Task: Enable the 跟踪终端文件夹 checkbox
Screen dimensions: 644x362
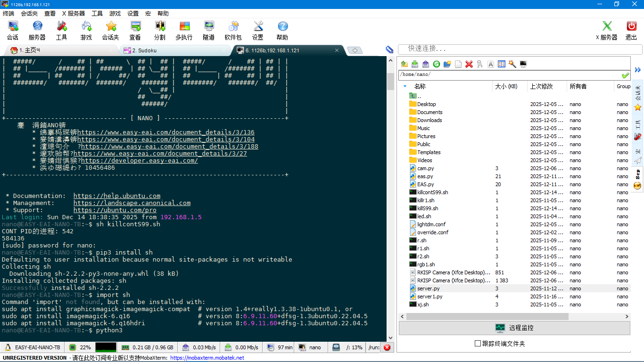Action: [478, 344]
